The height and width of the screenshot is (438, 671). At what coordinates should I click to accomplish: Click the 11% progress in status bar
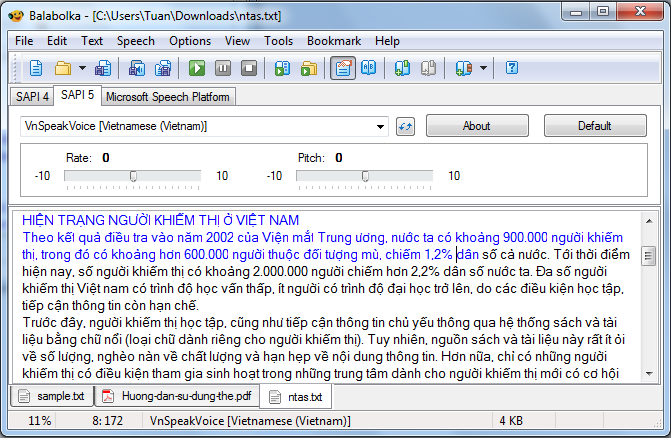click(39, 421)
